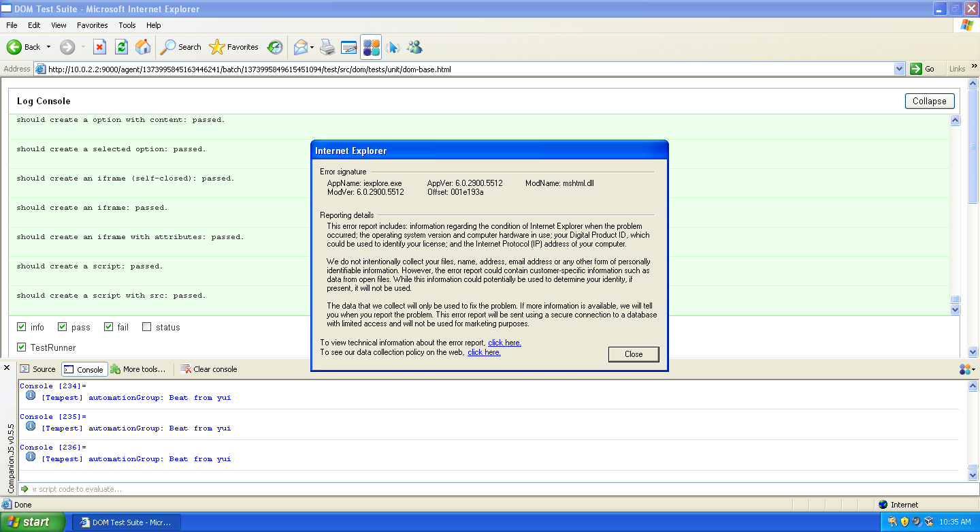This screenshot has width=980, height=532.
Task: Click info icon of Console [234] entry
Action: coord(31,396)
